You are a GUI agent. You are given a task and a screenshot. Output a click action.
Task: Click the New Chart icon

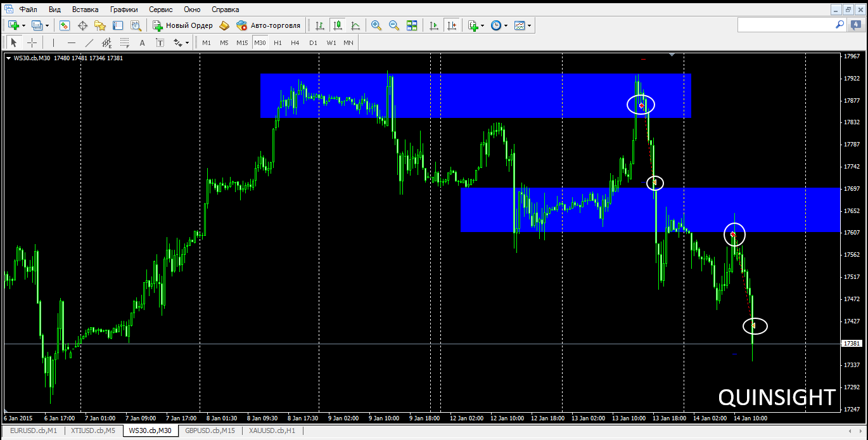pos(13,25)
